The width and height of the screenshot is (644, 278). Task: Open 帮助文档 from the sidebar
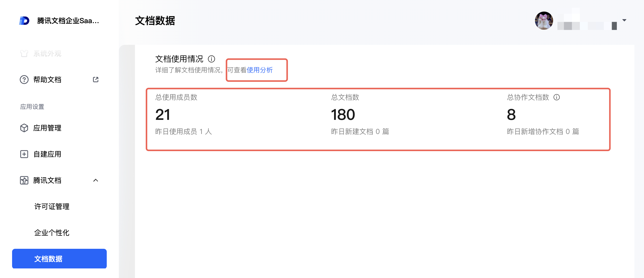[47, 80]
